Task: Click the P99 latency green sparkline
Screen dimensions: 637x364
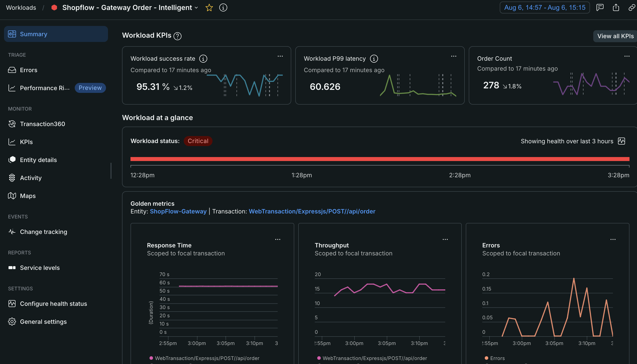Action: pyautogui.click(x=418, y=85)
